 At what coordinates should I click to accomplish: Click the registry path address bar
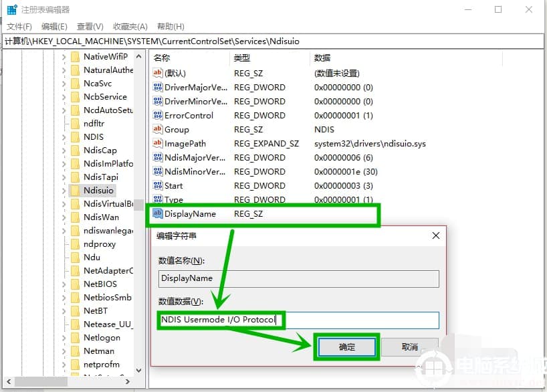[273, 41]
